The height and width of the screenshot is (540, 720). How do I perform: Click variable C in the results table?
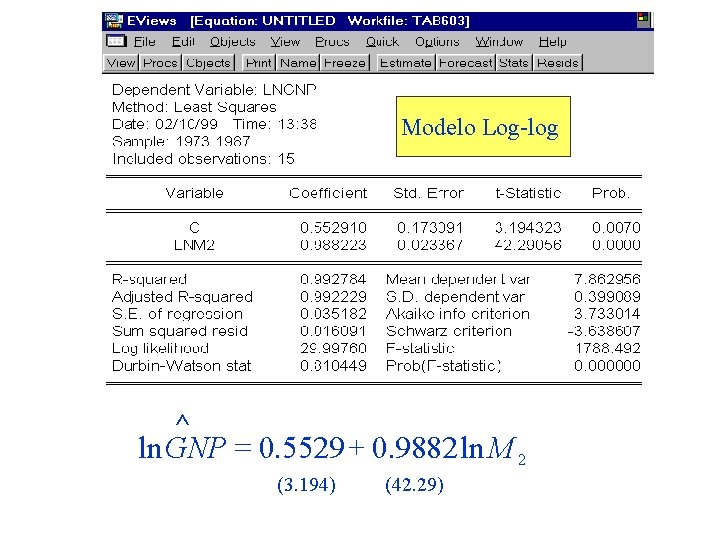pyautogui.click(x=194, y=228)
